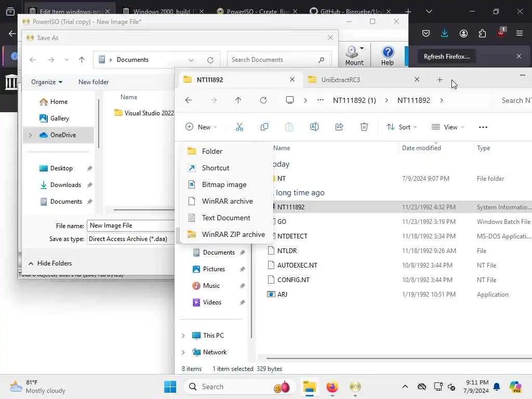Click the Refresh Firefox button
This screenshot has width=532, height=399.
[x=446, y=57]
